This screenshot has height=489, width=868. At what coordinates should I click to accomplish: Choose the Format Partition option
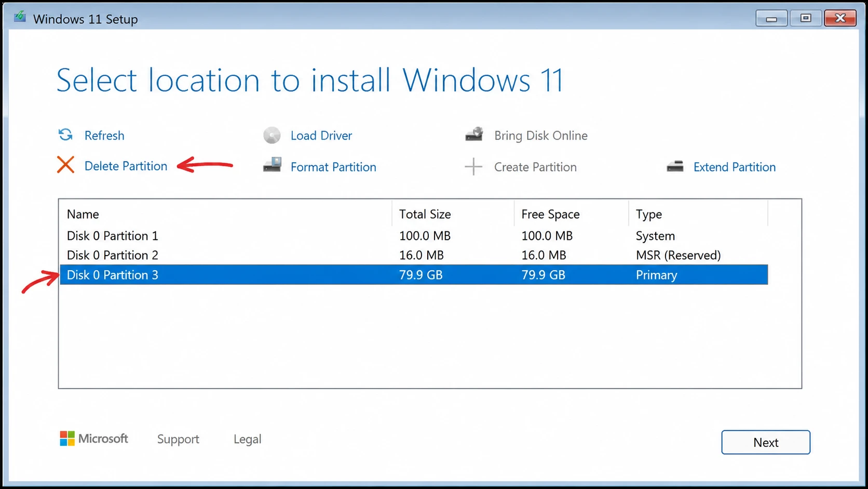pos(333,167)
